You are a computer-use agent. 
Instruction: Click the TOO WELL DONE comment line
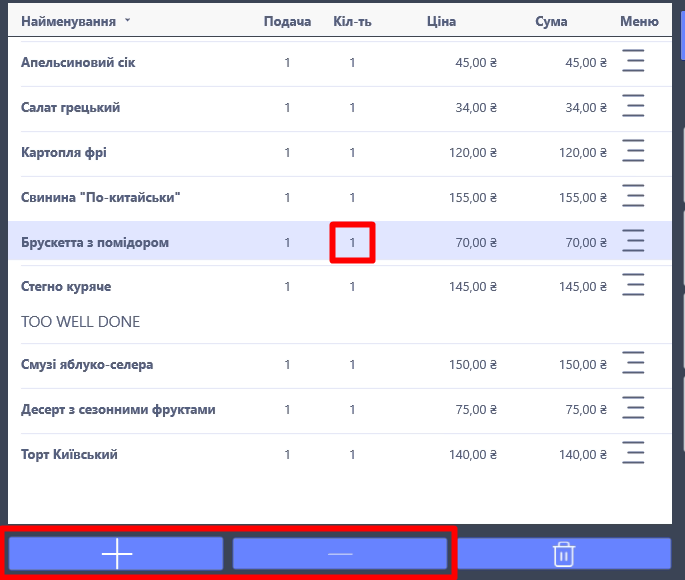point(81,322)
